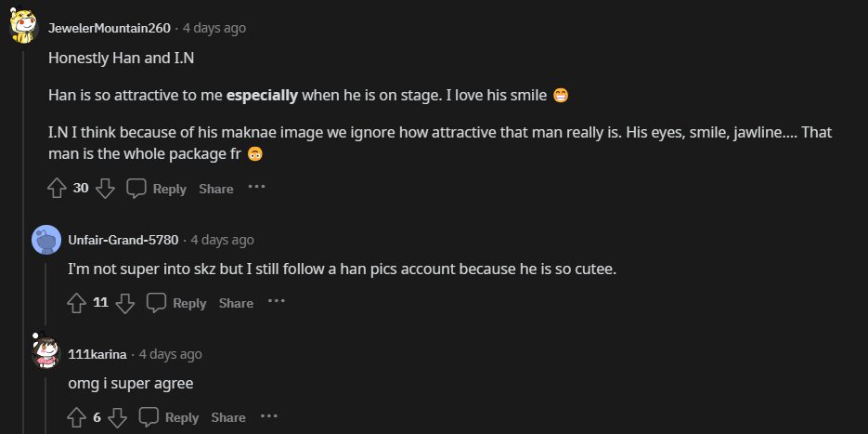Viewport: 868px width, 434px height.
Task: Click Unfair-Grand-5780's avatar icon
Action: point(46,240)
